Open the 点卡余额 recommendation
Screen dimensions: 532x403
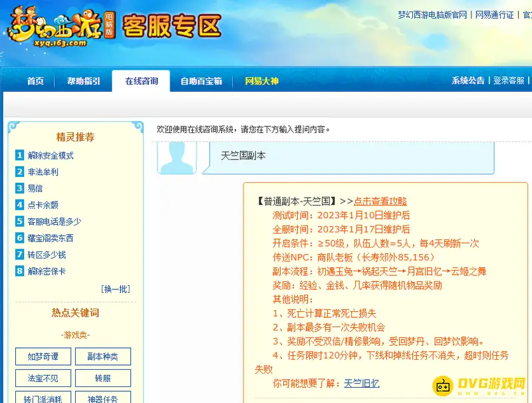point(43,205)
